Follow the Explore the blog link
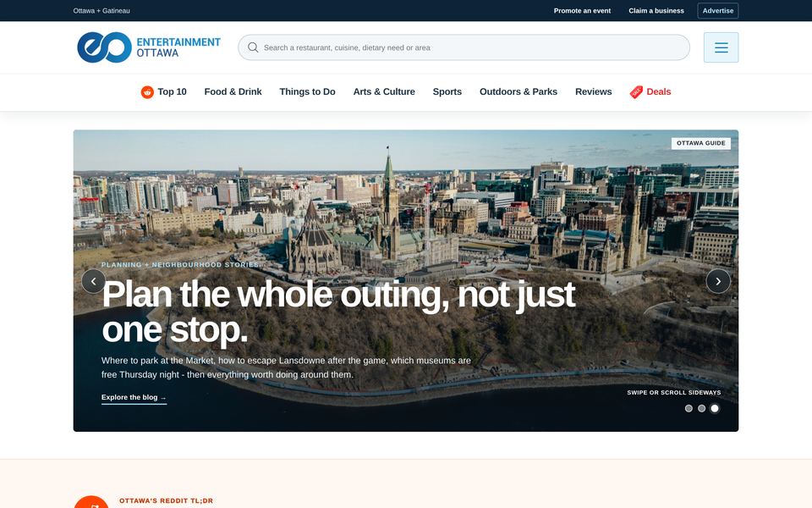Image resolution: width=812 pixels, height=508 pixels. pos(134,398)
